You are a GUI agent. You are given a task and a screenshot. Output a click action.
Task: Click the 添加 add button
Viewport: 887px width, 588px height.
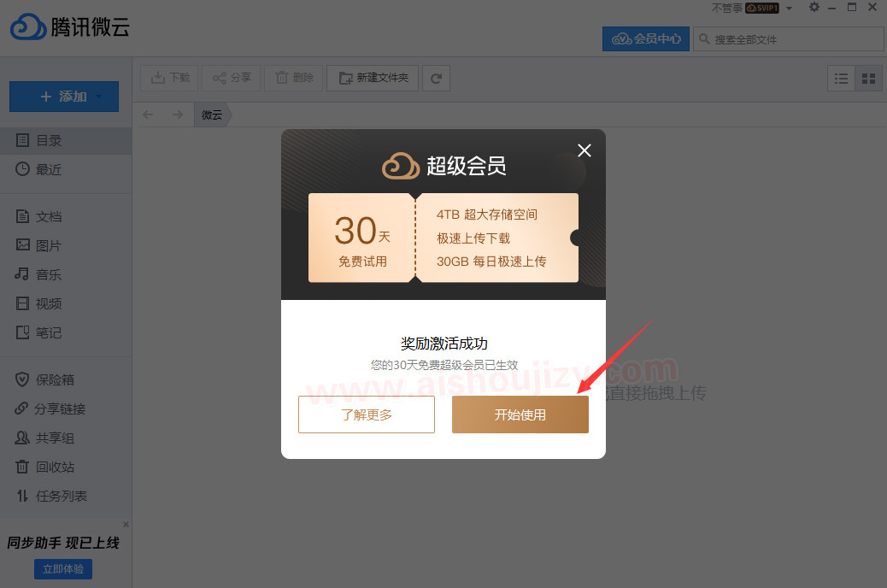pos(64,97)
